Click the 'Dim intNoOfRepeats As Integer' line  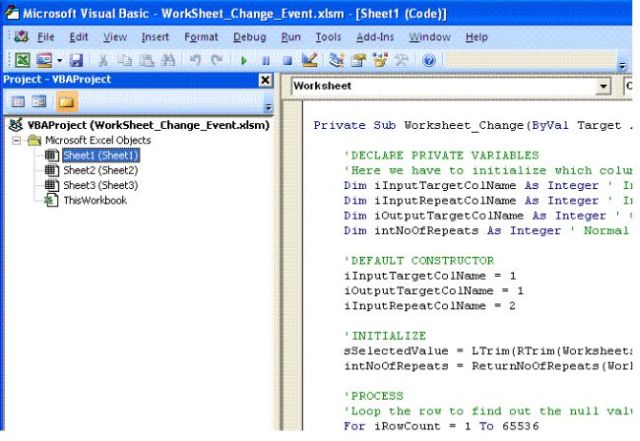pos(452,231)
